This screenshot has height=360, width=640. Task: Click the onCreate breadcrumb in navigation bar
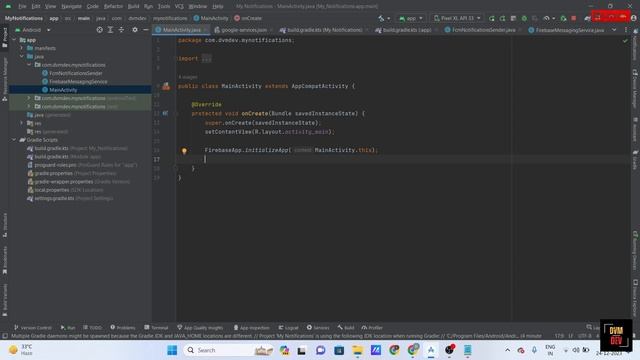pyautogui.click(x=248, y=18)
